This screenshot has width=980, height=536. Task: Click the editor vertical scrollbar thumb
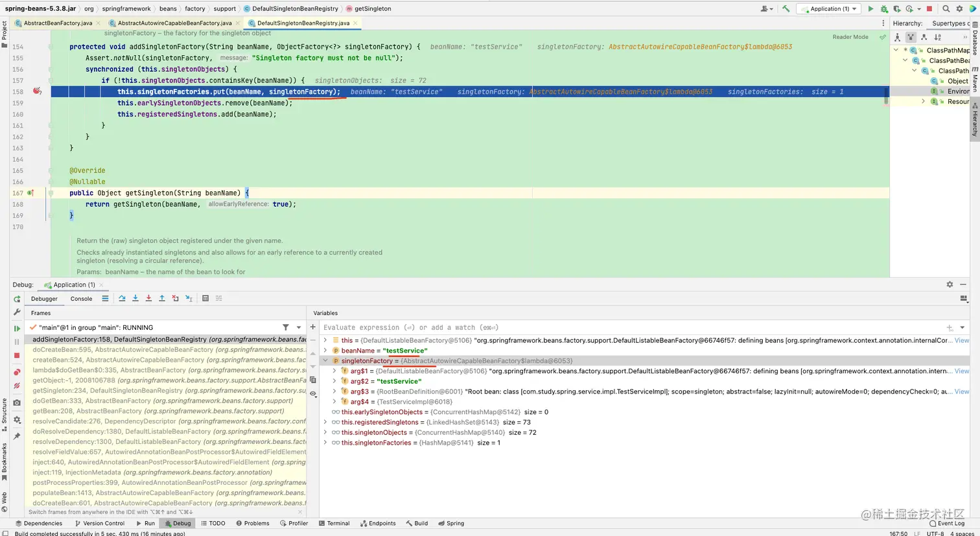point(885,96)
